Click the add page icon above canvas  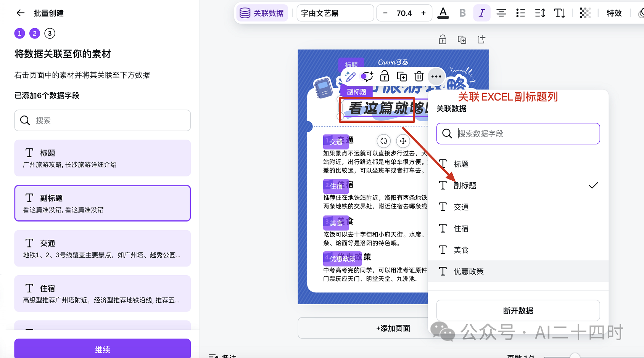pos(481,39)
